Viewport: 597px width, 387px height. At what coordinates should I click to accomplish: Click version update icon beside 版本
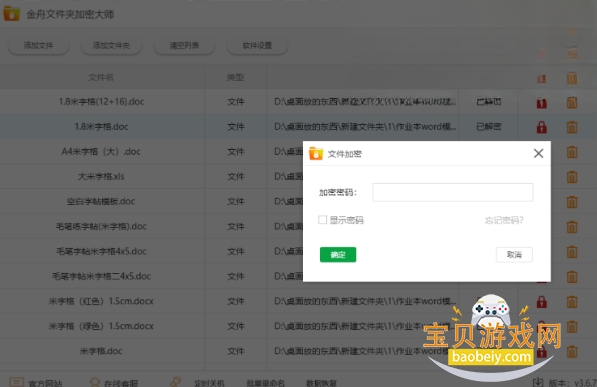[x=538, y=382]
